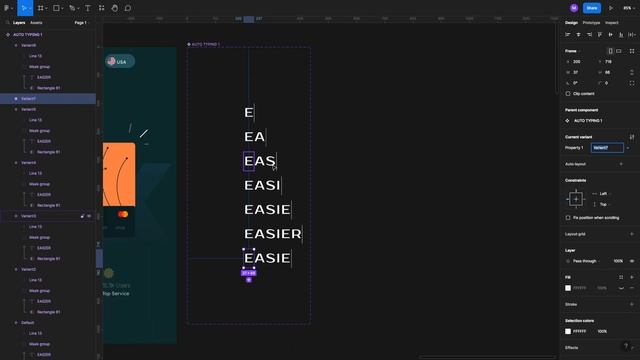Click the user avatar
This screenshot has width=640, height=360.
click(x=574, y=8)
